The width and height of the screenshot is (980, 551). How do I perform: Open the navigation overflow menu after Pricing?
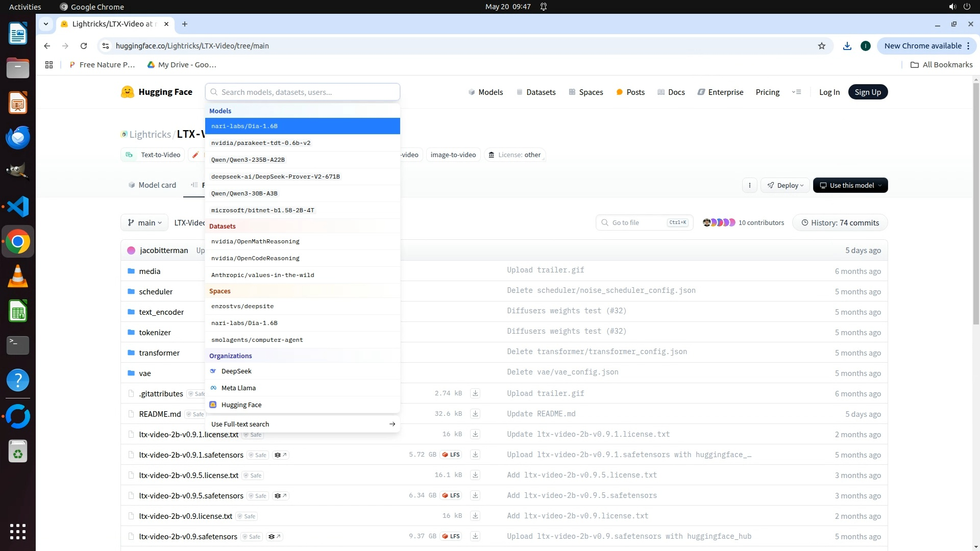tap(796, 92)
